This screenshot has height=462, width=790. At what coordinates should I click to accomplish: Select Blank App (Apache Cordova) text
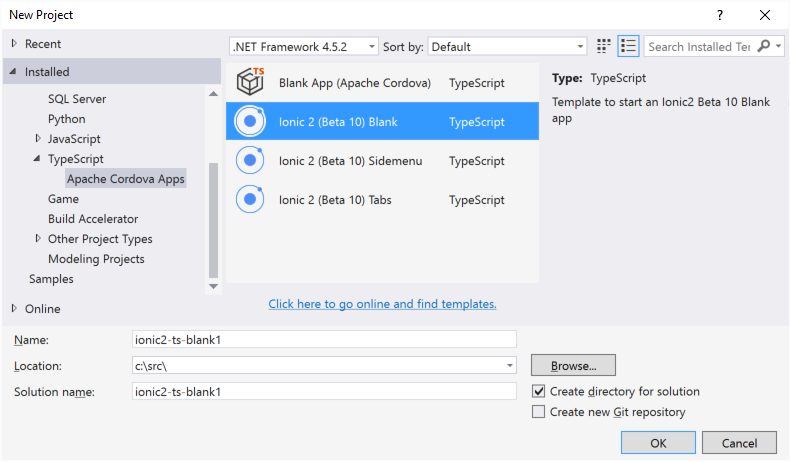355,83
